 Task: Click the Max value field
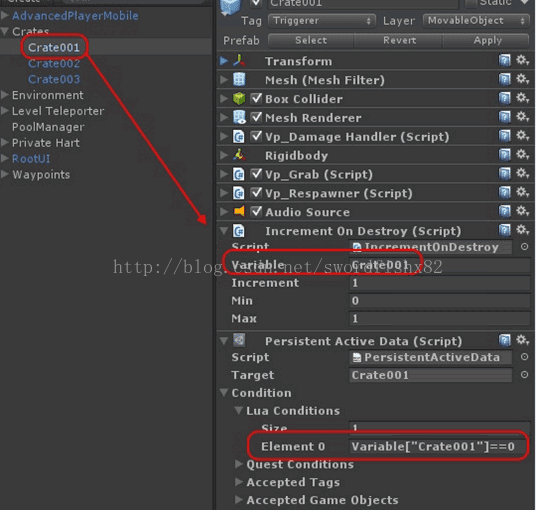coord(439,319)
